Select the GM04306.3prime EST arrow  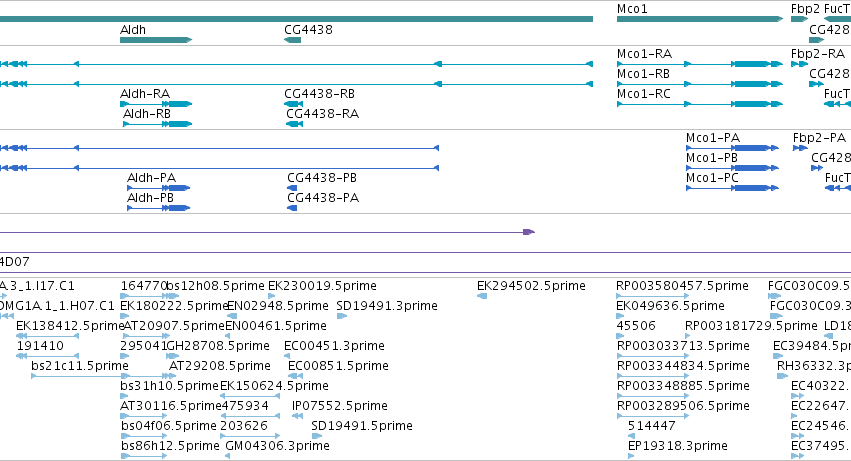click(x=227, y=456)
